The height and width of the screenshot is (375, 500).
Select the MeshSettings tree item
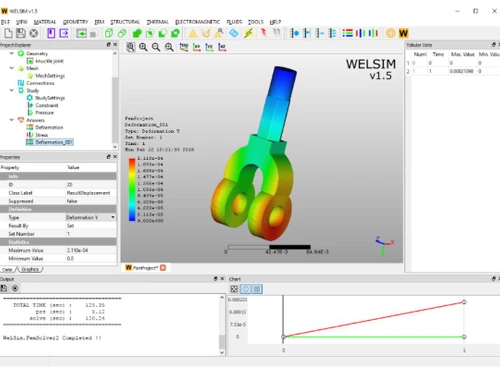click(x=50, y=76)
